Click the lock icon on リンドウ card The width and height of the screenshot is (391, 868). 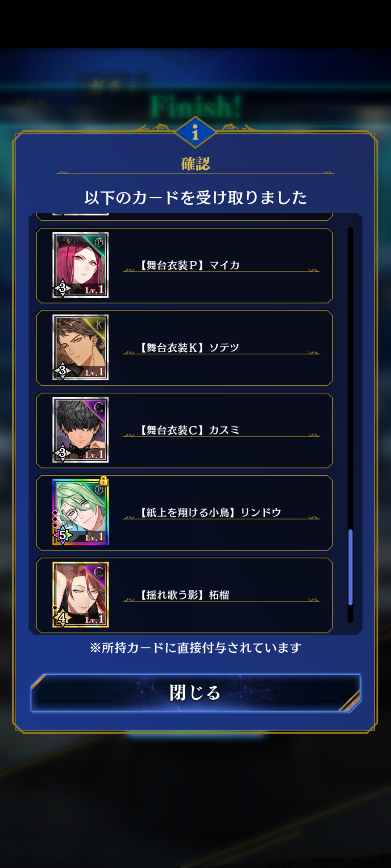(104, 481)
